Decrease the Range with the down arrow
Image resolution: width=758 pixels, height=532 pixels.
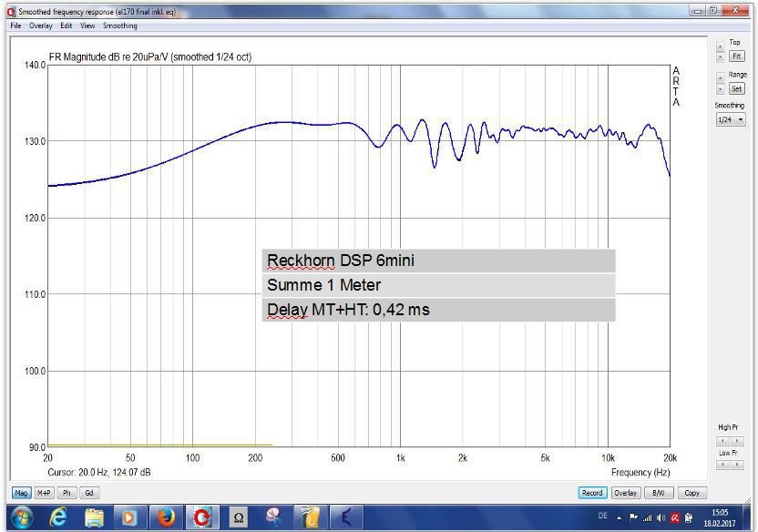(721, 89)
